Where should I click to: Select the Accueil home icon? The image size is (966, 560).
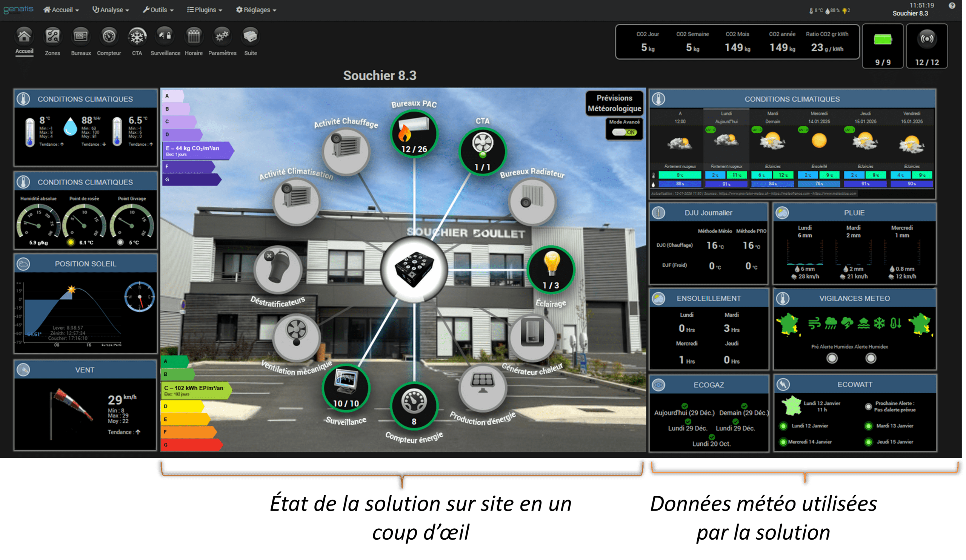(24, 36)
